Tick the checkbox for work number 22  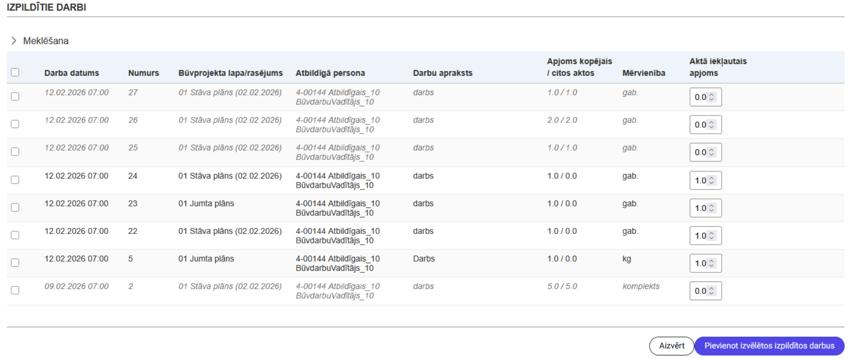[15, 235]
